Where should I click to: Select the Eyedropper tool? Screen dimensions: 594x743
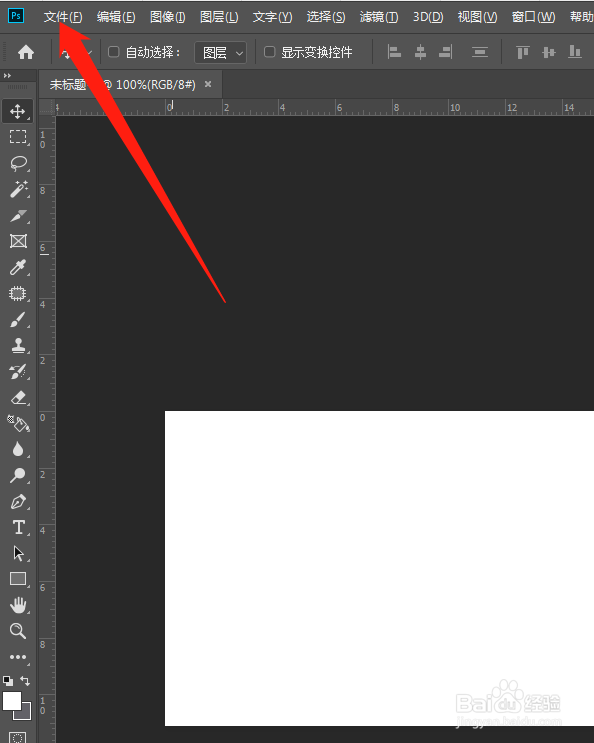pos(18,268)
